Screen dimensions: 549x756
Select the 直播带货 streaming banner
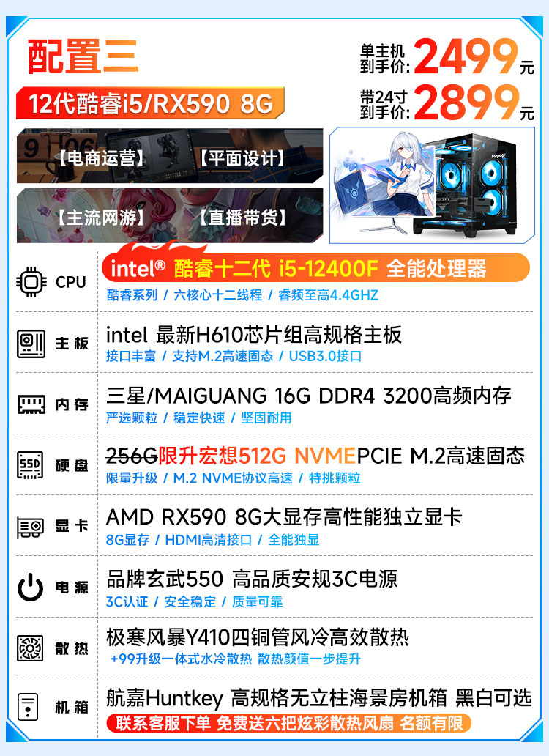[243, 217]
